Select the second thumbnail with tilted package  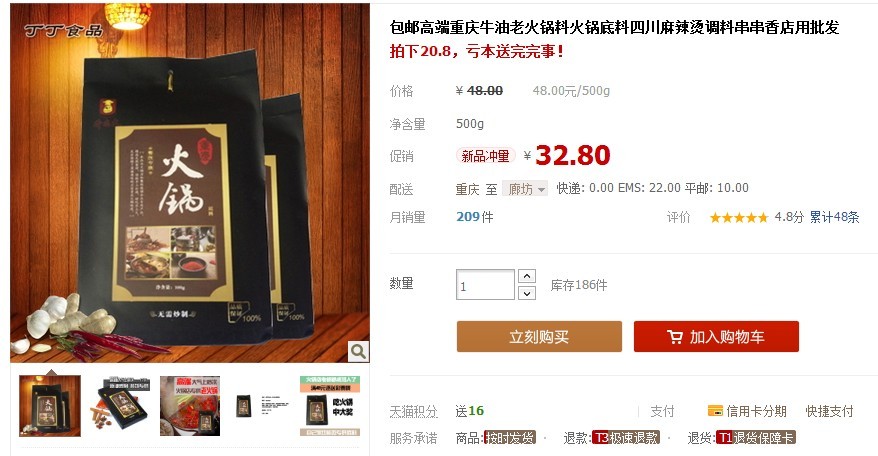pos(119,406)
